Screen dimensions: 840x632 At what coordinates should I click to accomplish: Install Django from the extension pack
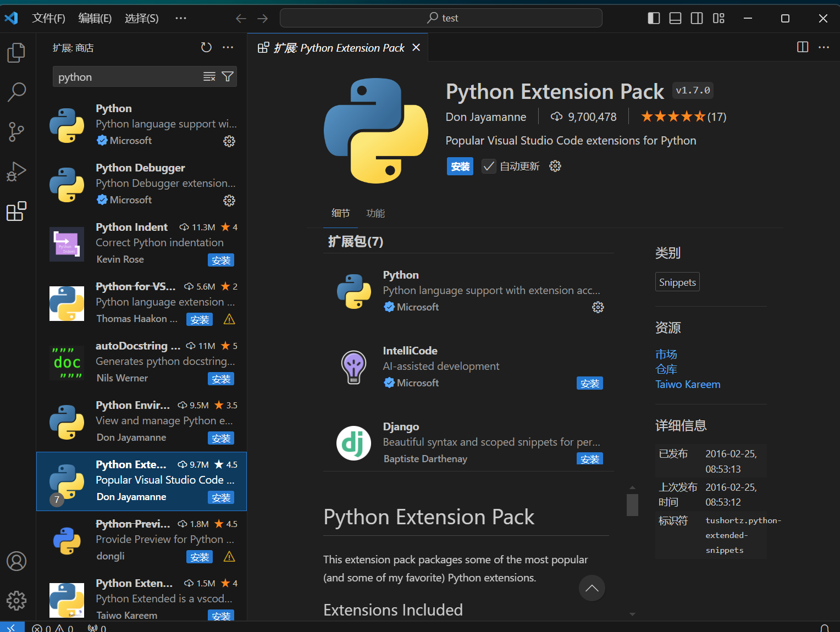[x=590, y=458]
